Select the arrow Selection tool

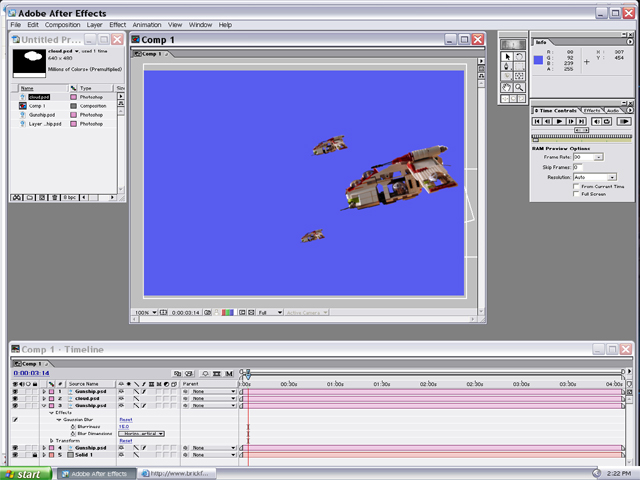(x=508, y=55)
